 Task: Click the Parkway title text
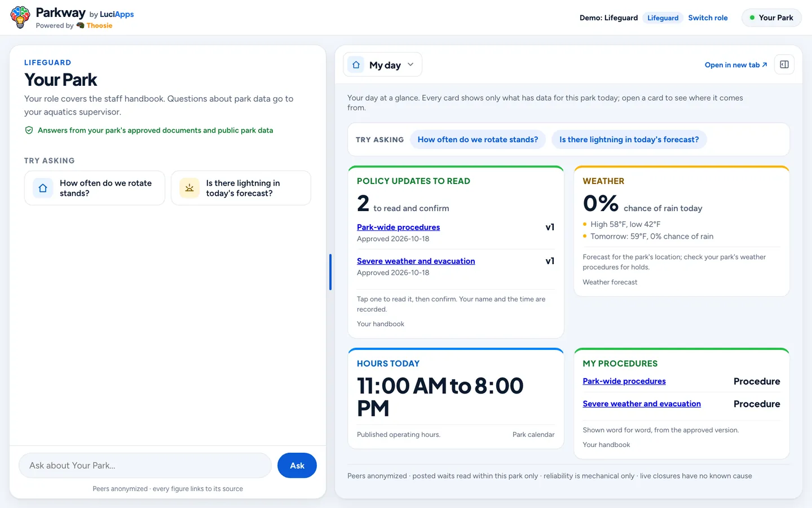60,12
